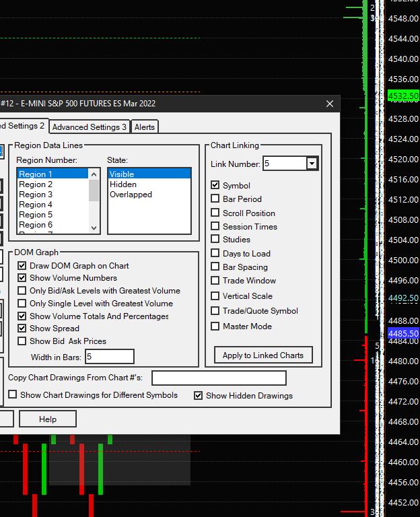Image resolution: width=420 pixels, height=517 pixels.
Task: Click the Width in Bars input field
Action: [x=109, y=357]
